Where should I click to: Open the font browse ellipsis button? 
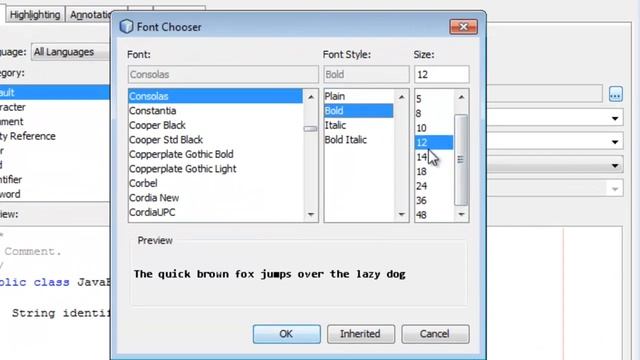(x=616, y=94)
